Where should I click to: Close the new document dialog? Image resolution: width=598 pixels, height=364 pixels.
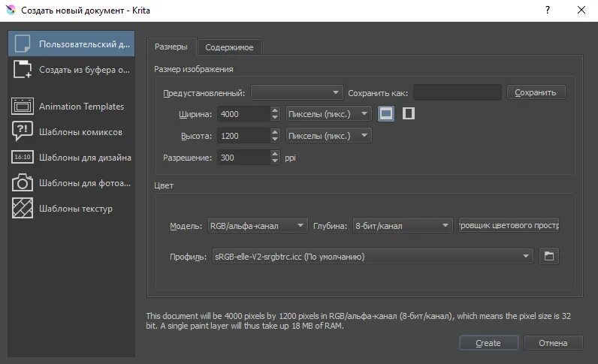coord(581,10)
